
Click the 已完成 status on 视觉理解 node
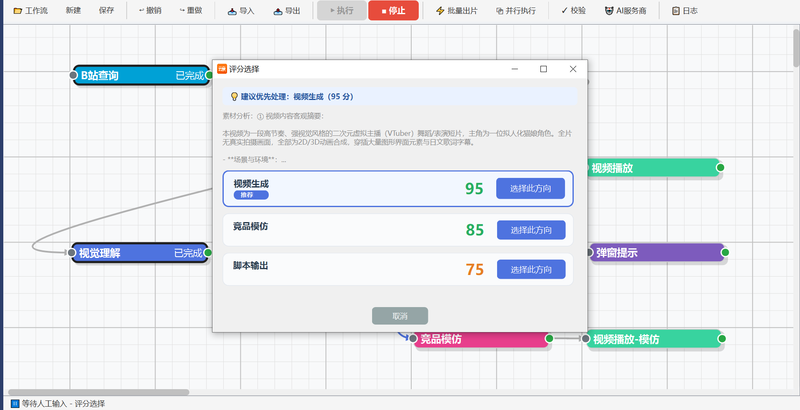click(x=188, y=253)
